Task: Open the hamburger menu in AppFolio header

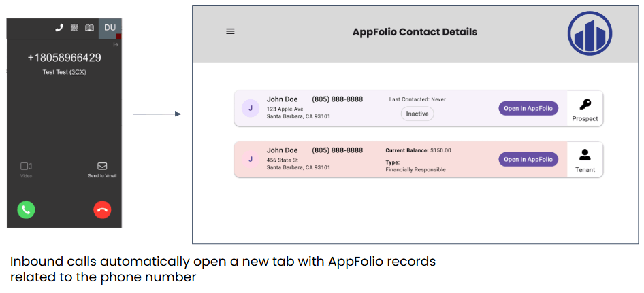Action: pos(230,31)
